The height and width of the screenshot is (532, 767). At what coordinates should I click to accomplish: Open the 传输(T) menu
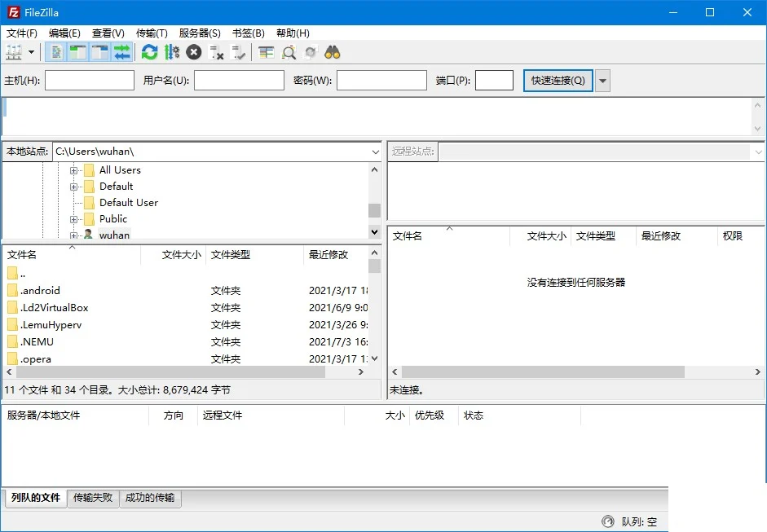point(152,33)
